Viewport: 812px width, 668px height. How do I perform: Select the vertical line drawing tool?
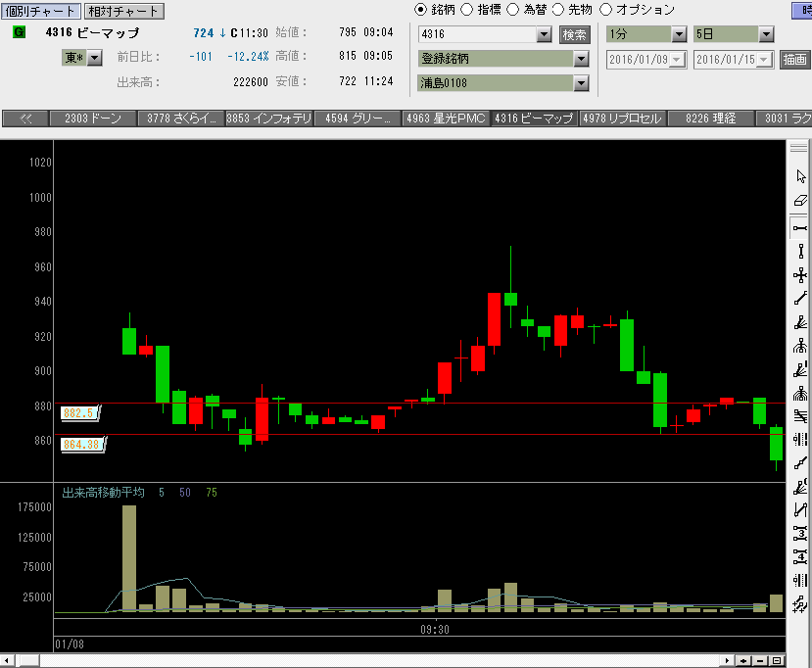coord(800,252)
